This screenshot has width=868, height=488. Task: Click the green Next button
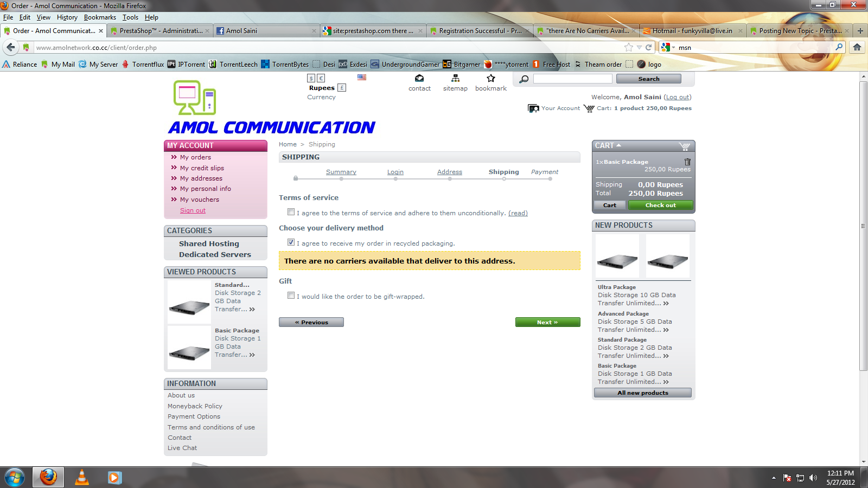click(x=547, y=322)
